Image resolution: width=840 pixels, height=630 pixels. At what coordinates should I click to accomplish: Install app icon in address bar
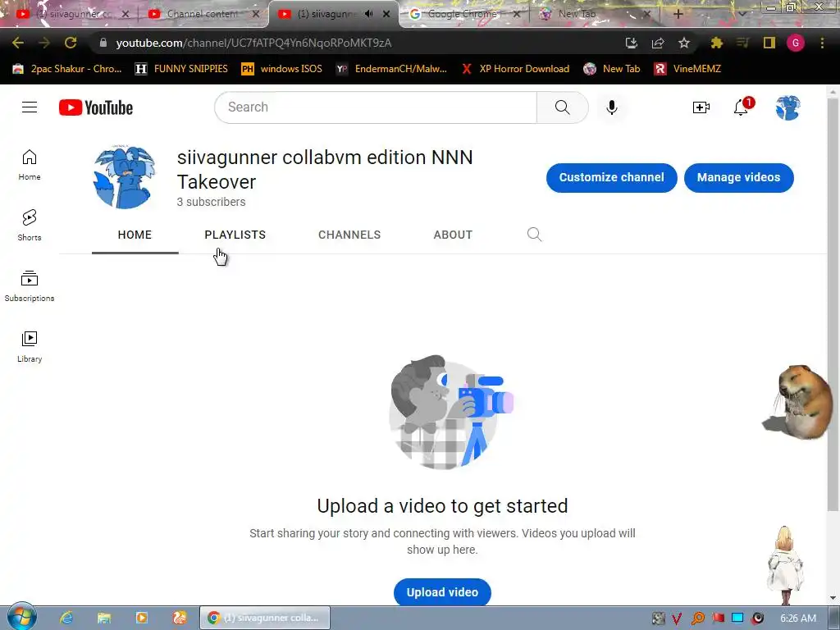632,43
